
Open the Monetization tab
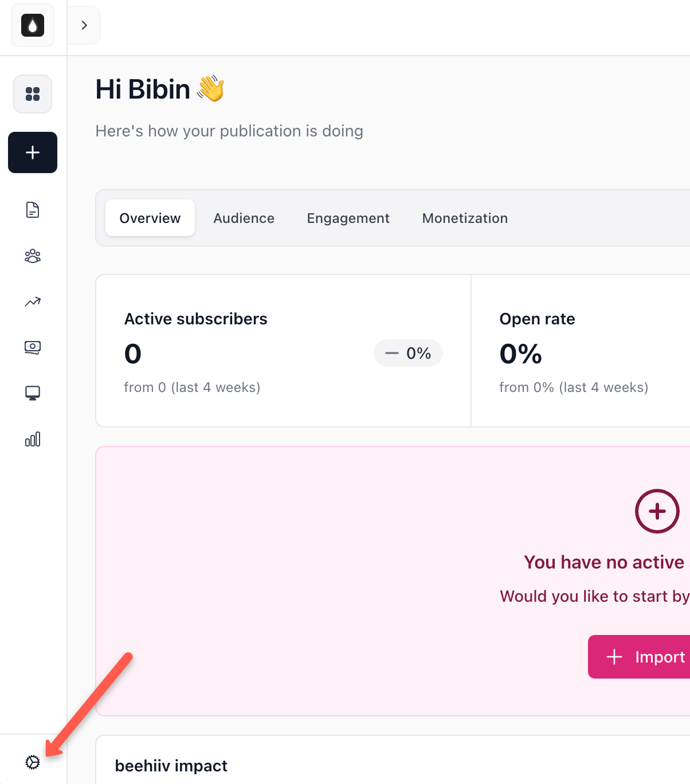point(465,218)
